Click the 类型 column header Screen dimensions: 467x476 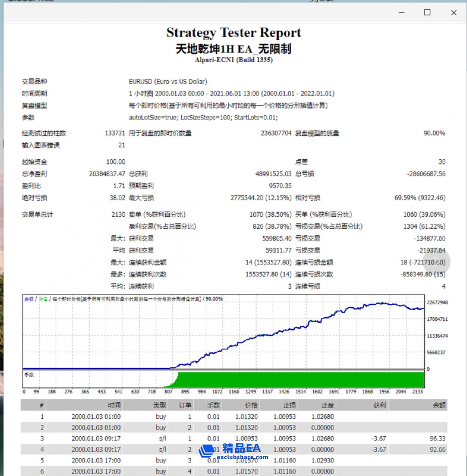coord(159,405)
